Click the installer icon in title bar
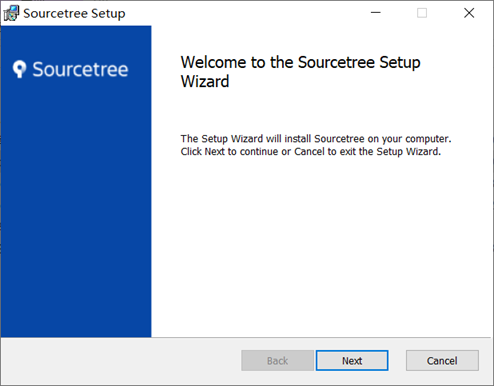The width and height of the screenshot is (494, 386). pos(11,13)
